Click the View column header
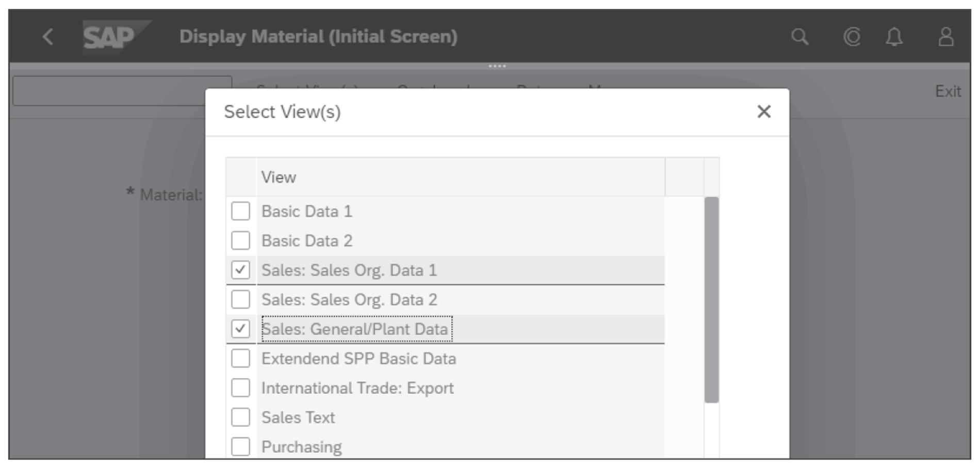Viewport: 980px width, 467px height. pyautogui.click(x=279, y=177)
